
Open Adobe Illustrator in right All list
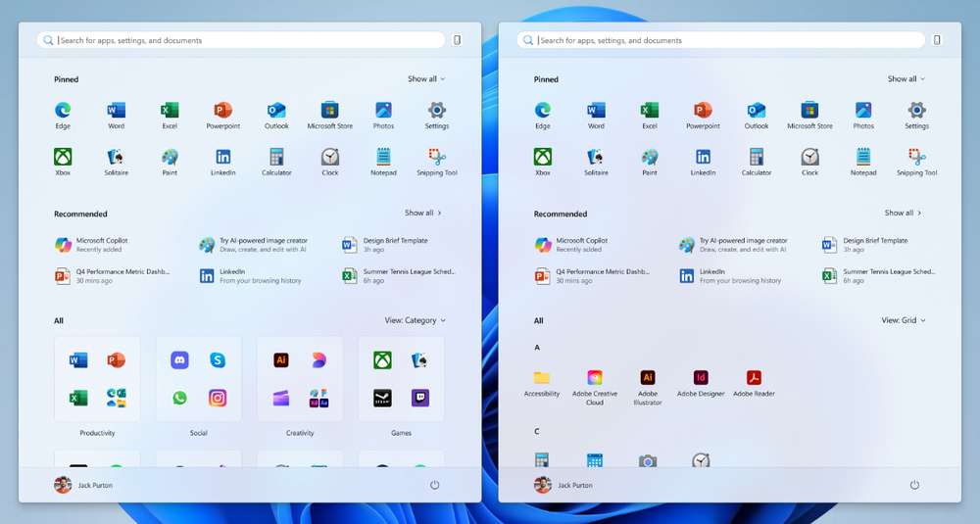[x=648, y=387]
